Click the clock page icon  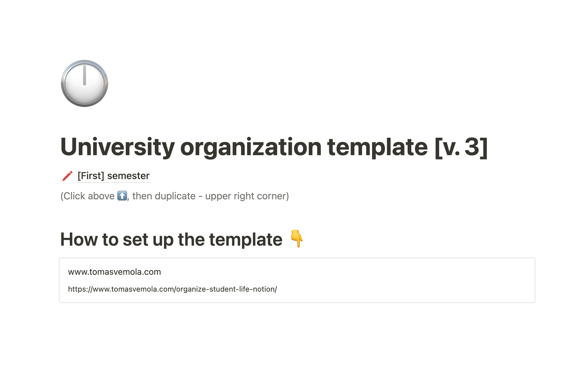coord(85,83)
